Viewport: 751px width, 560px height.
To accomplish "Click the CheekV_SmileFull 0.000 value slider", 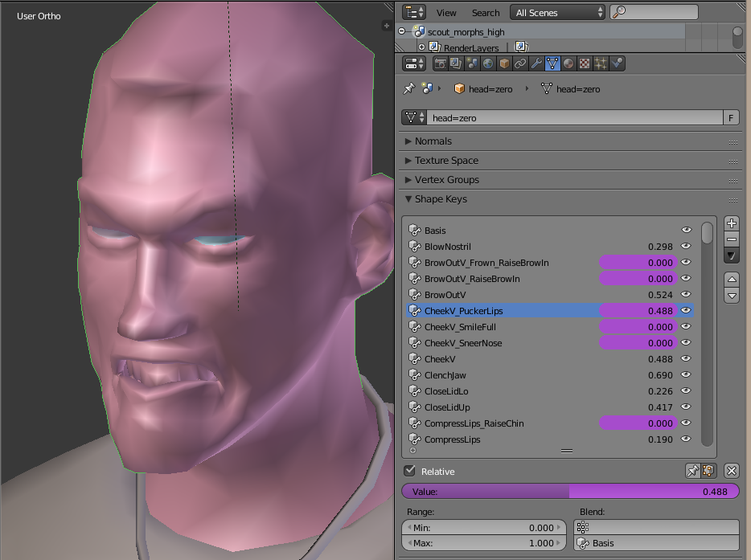I will pyautogui.click(x=638, y=327).
